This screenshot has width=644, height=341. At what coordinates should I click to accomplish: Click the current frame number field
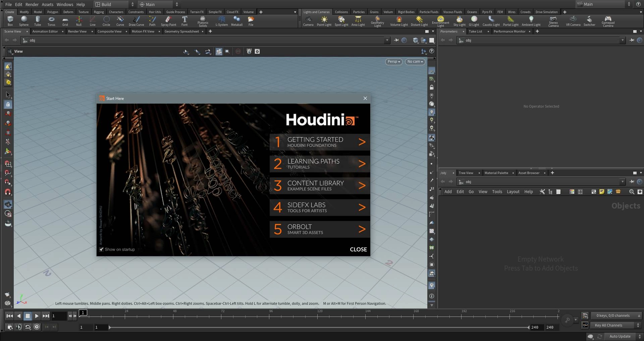(x=59, y=316)
